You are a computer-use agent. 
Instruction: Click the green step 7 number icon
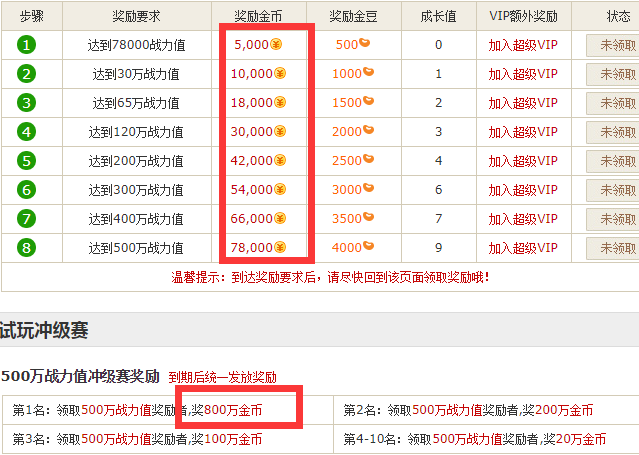tap(26, 219)
